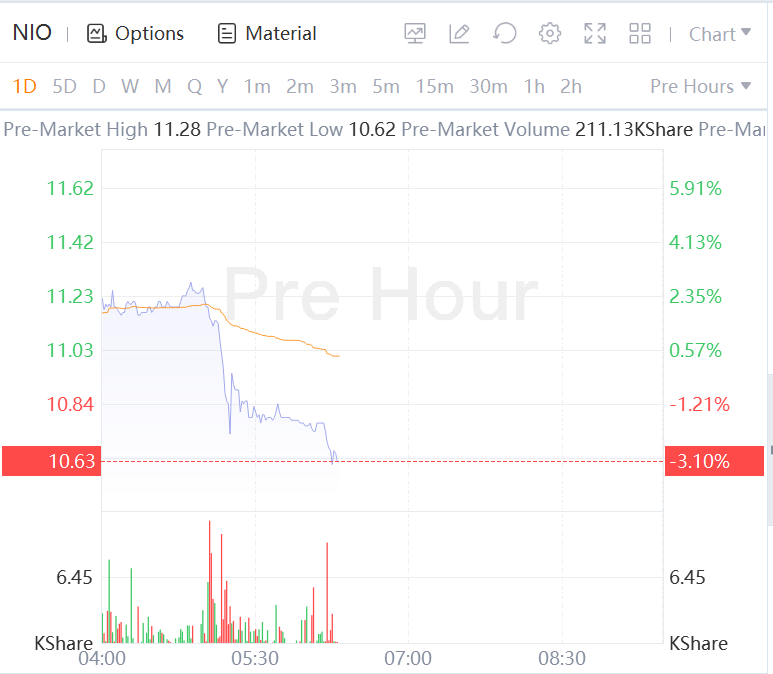
Task: Expand chart to fullscreen
Action: coord(595,33)
